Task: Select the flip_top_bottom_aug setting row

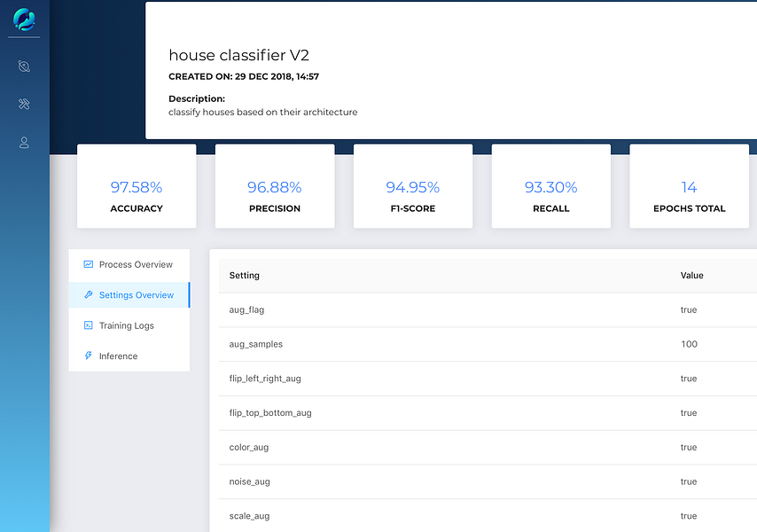Action: point(488,413)
